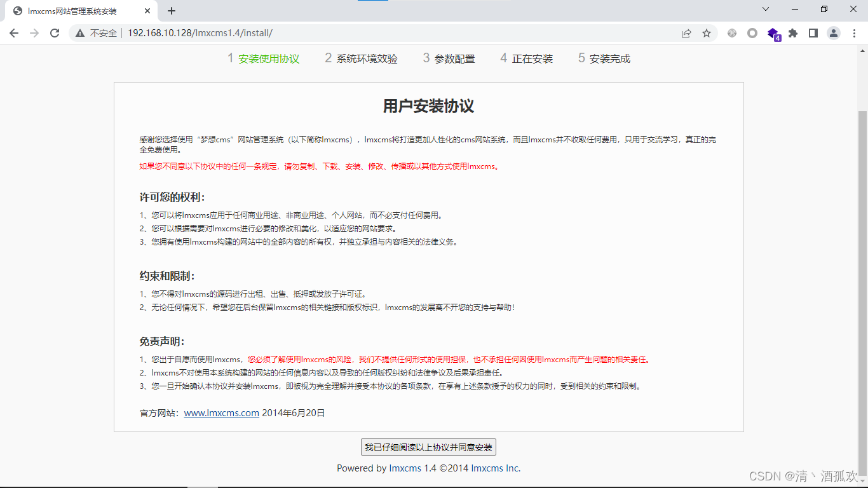Expand the tab search dropdown arrow

(766, 10)
